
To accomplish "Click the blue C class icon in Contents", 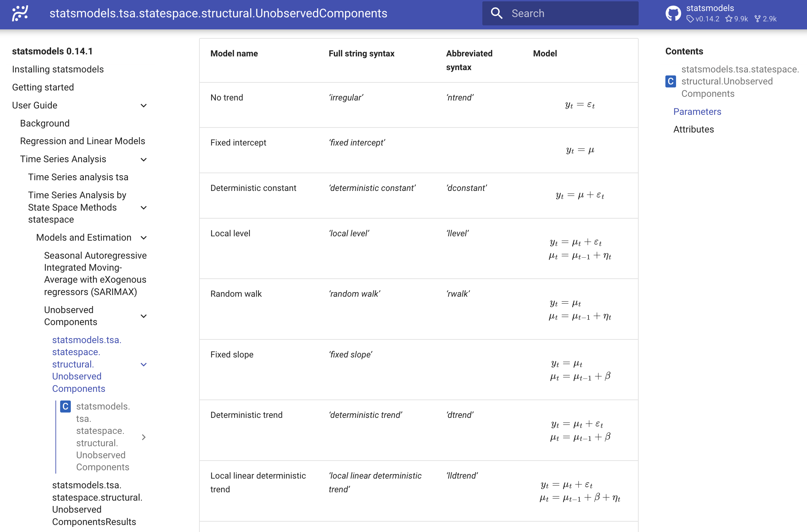I will [x=670, y=81].
